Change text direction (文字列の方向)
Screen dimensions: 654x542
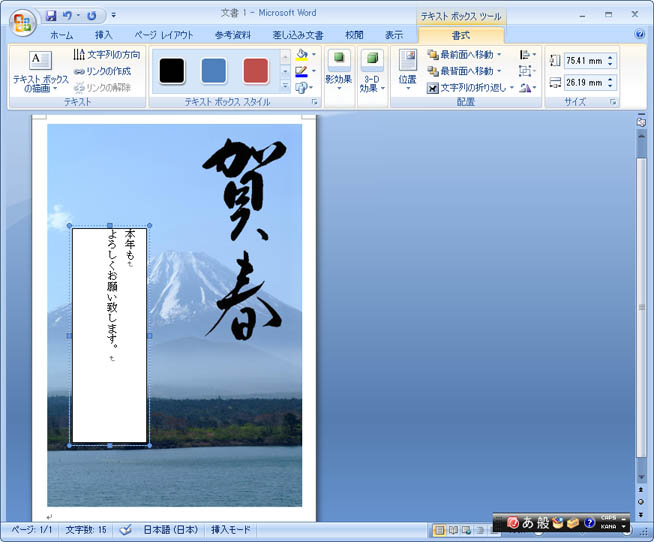(106, 54)
